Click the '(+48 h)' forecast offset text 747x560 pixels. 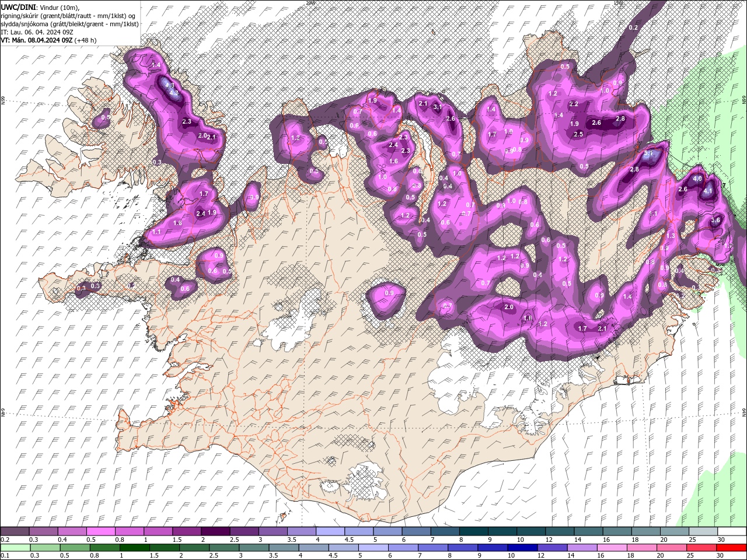point(85,40)
